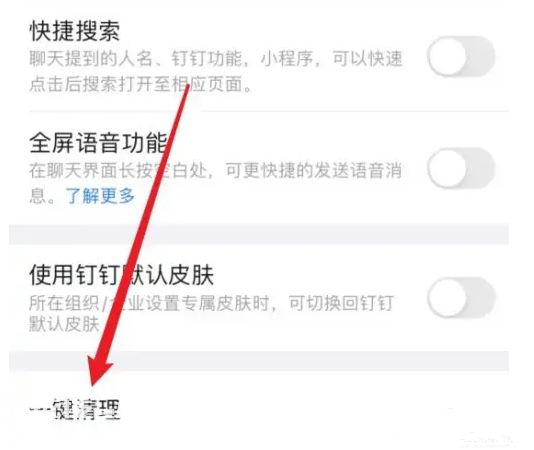The height and width of the screenshot is (450, 534).
Task: Click the gray section band above 使用钉钉默认皮肤
Action: pyautogui.click(x=259, y=234)
